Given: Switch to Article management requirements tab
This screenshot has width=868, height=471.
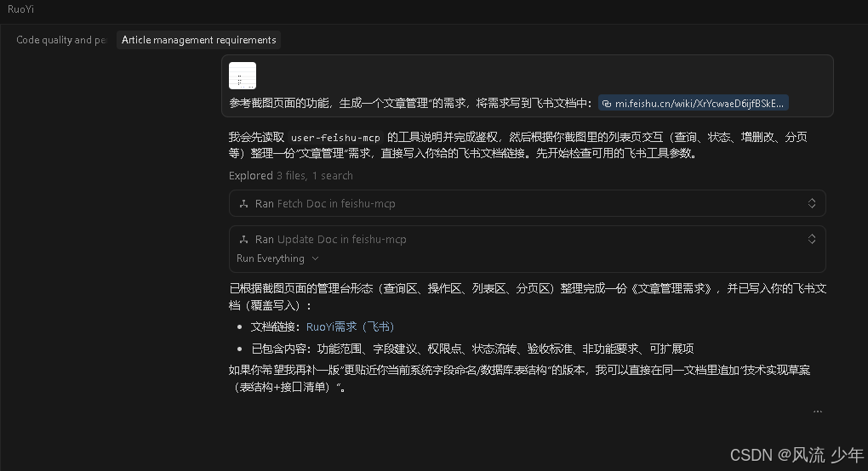Looking at the screenshot, I should coord(199,40).
